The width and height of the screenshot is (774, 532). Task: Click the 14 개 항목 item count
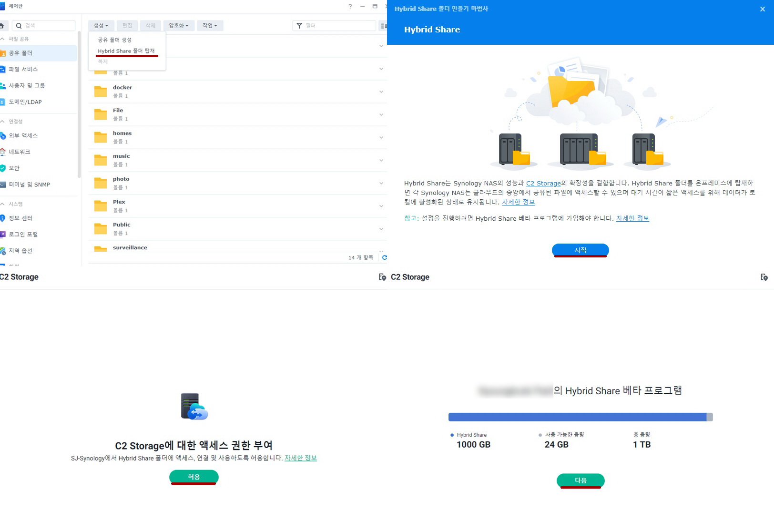tap(360, 257)
